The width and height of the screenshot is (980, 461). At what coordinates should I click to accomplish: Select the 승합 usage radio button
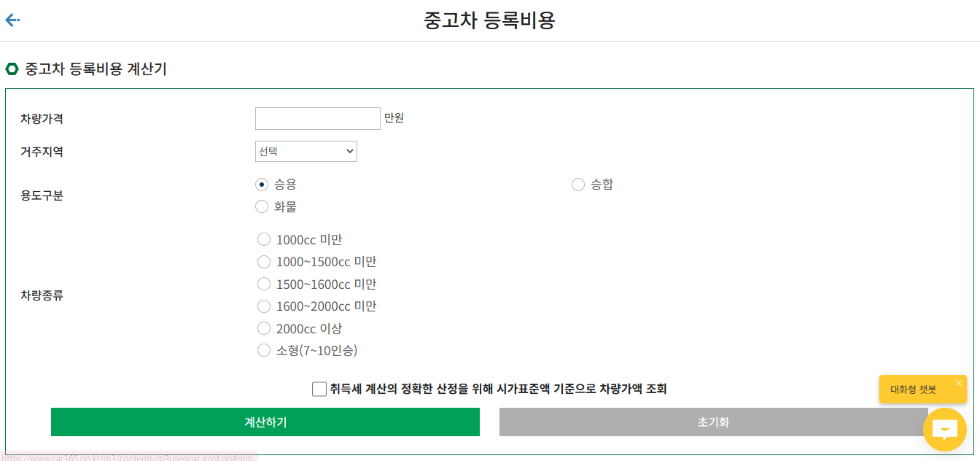click(578, 185)
